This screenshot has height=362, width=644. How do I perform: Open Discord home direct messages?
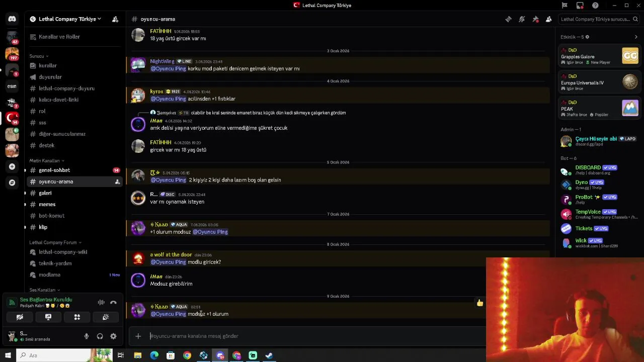pyautogui.click(x=12, y=19)
